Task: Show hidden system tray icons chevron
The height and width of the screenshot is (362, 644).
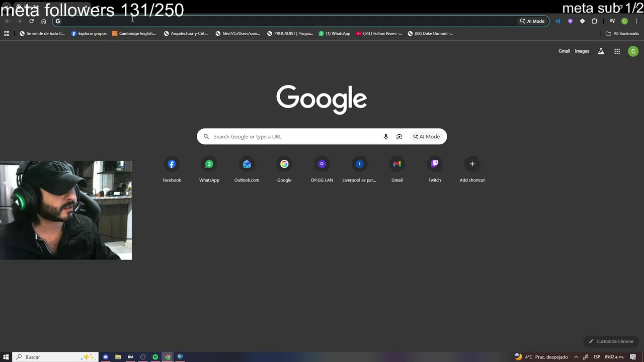Action: [x=576, y=357]
